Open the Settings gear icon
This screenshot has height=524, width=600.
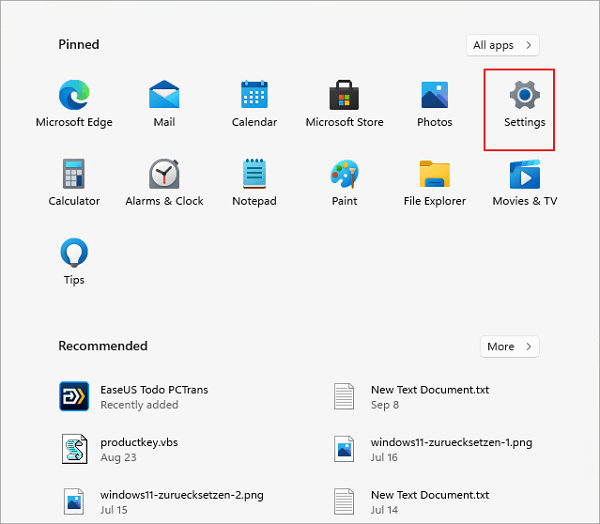[x=524, y=96]
